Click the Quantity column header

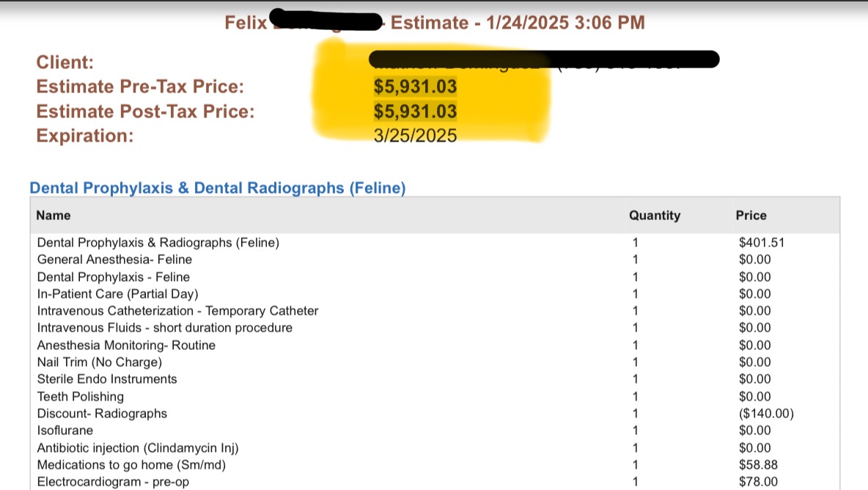[655, 216]
